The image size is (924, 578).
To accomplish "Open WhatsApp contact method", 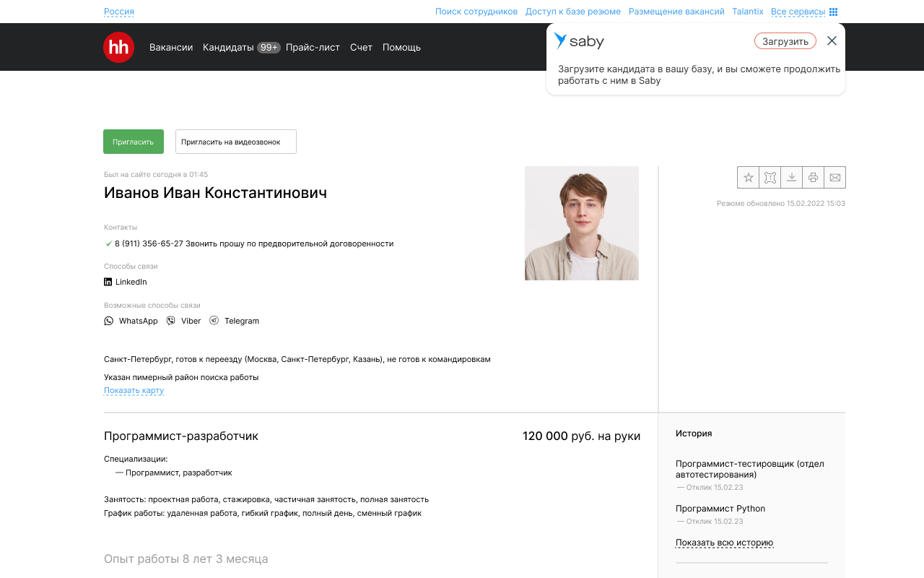I will [x=131, y=321].
